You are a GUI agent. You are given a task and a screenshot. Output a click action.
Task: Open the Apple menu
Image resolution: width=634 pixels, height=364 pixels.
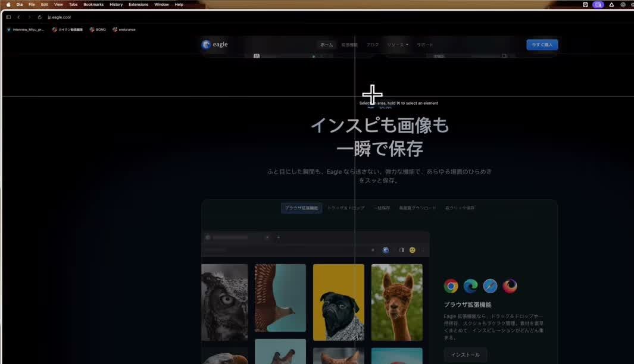click(8, 4)
